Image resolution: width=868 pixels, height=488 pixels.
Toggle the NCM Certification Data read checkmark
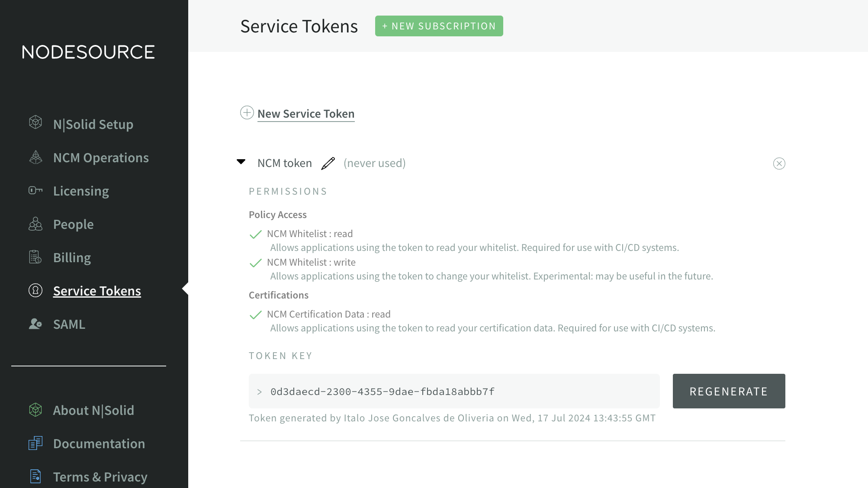[256, 314]
